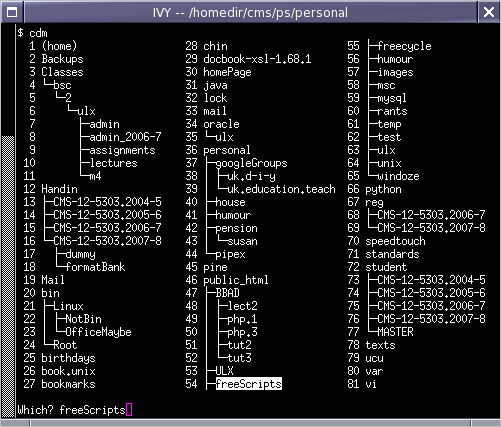Image resolution: width=501 pixels, height=427 pixels.
Task: Click entry 39 uk.education.teach
Action: point(281,189)
